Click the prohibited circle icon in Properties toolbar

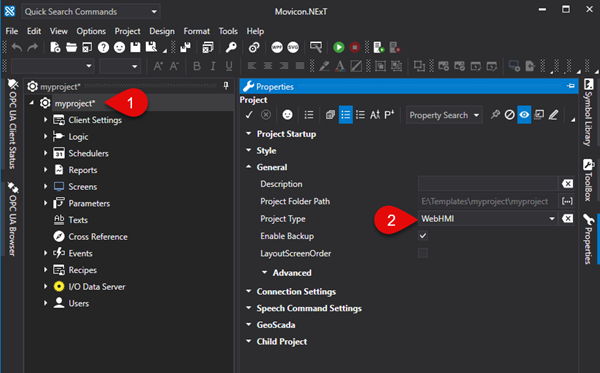coord(509,115)
